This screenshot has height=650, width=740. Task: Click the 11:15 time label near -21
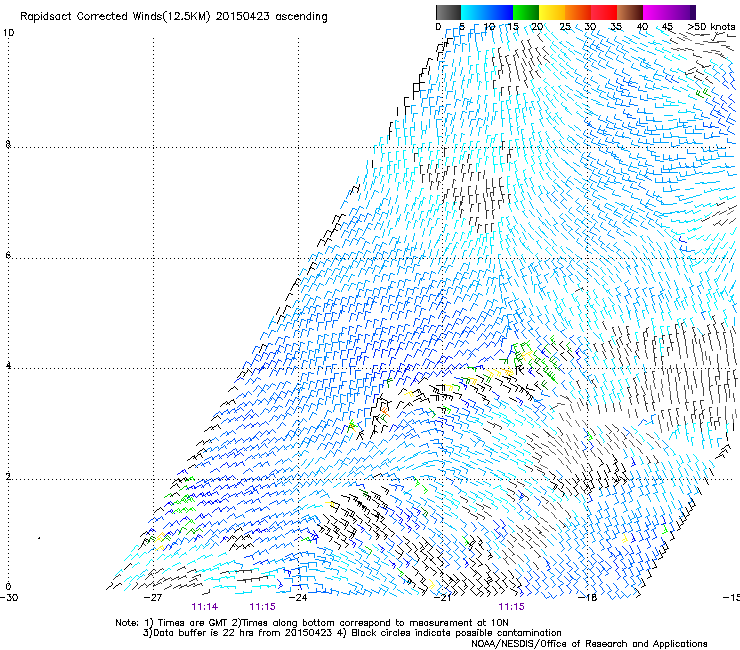click(512, 607)
